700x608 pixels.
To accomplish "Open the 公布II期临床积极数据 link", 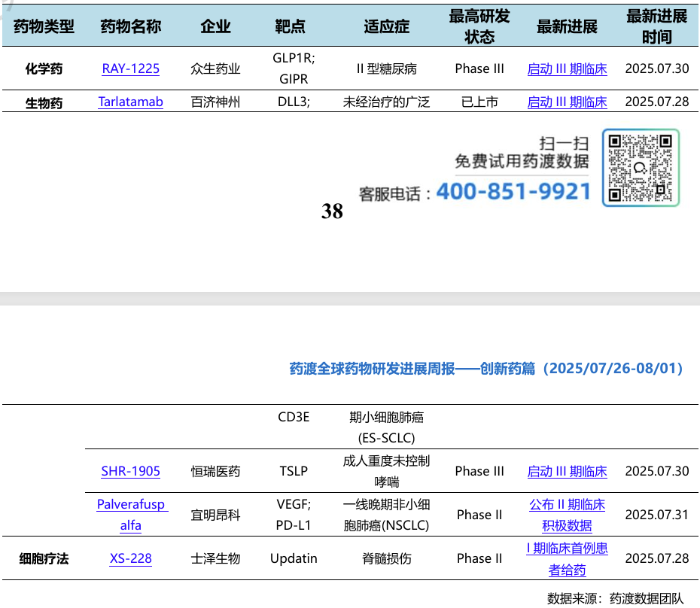I will tap(567, 515).
